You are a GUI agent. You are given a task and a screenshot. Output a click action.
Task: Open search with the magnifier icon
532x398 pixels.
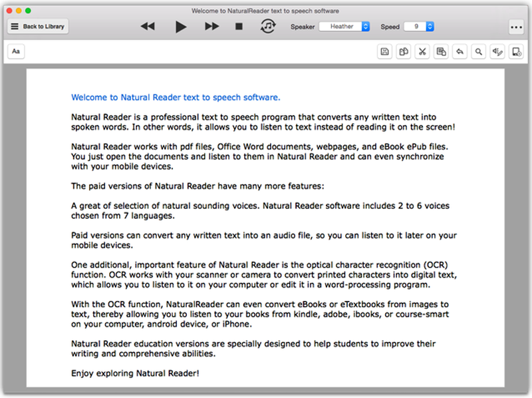tap(478, 51)
